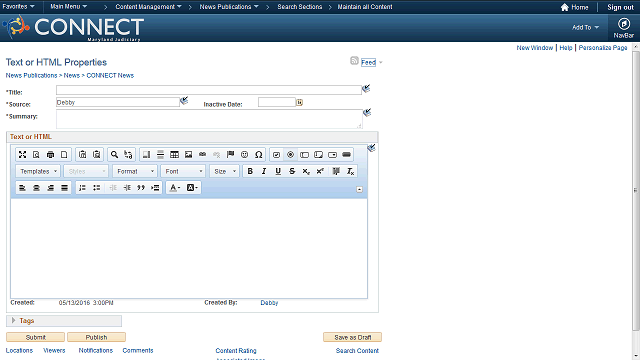Insert a block quote
The image size is (640, 360).
click(x=141, y=188)
